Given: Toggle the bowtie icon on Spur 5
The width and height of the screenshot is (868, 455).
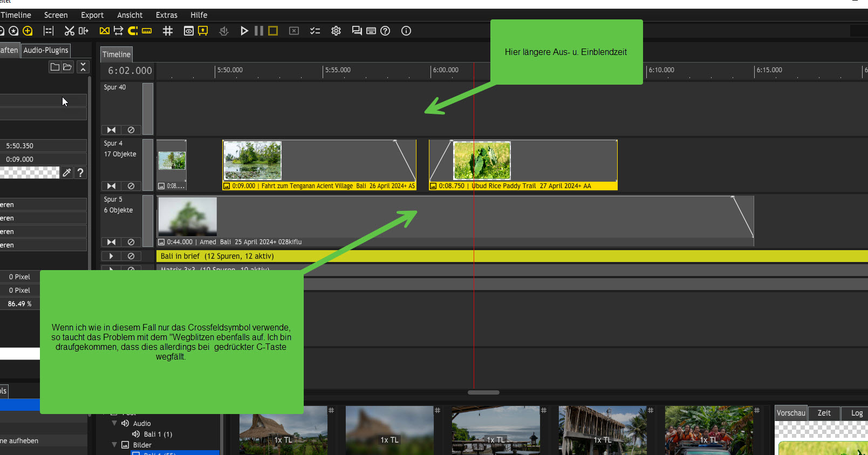Looking at the screenshot, I should click(111, 242).
